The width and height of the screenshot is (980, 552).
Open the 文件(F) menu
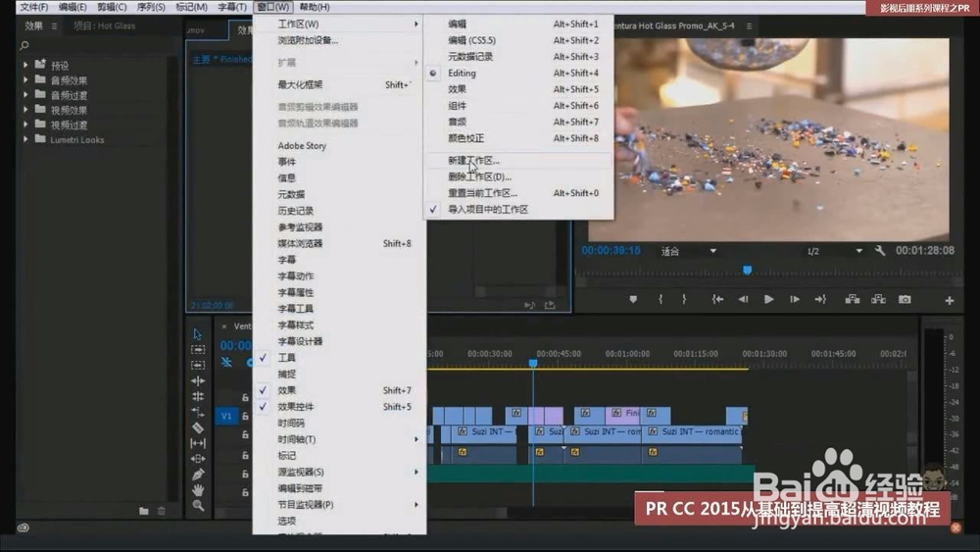pos(33,7)
